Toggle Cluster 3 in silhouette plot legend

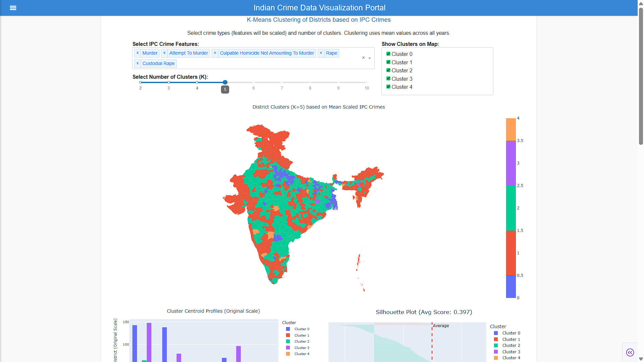pyautogui.click(x=507, y=352)
